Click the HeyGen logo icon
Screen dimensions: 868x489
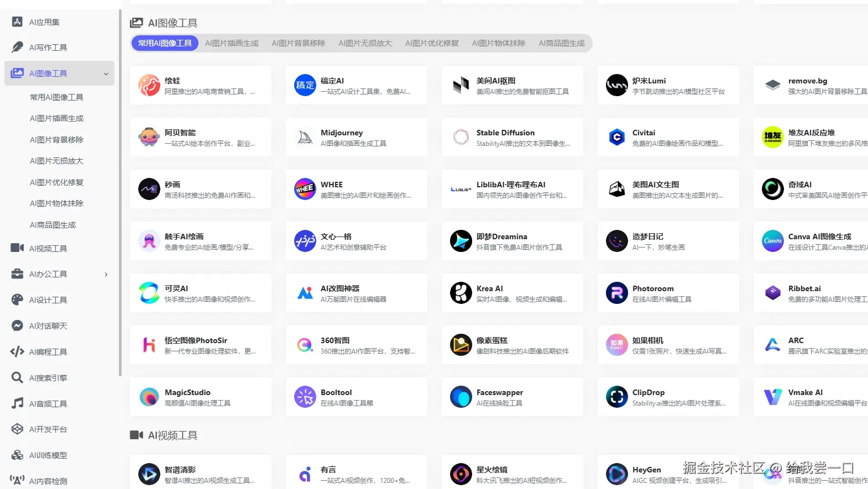click(x=617, y=474)
